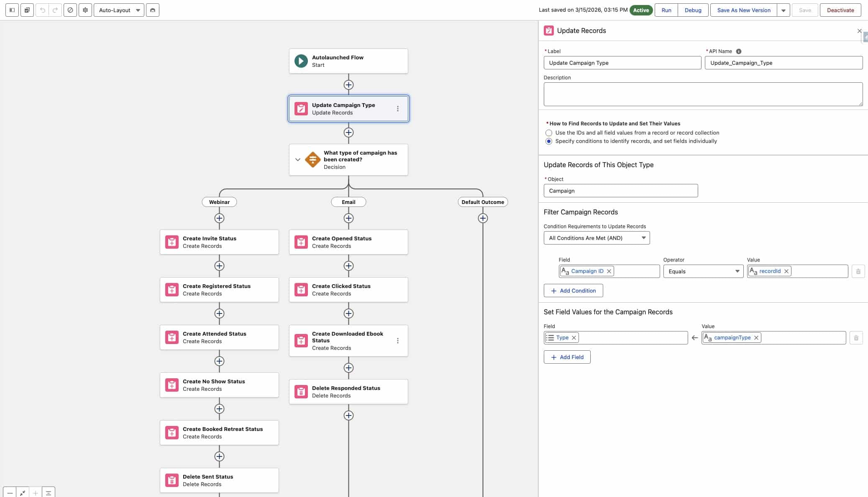Open flow settings gear icon
Image resolution: width=868 pixels, height=497 pixels.
85,10
